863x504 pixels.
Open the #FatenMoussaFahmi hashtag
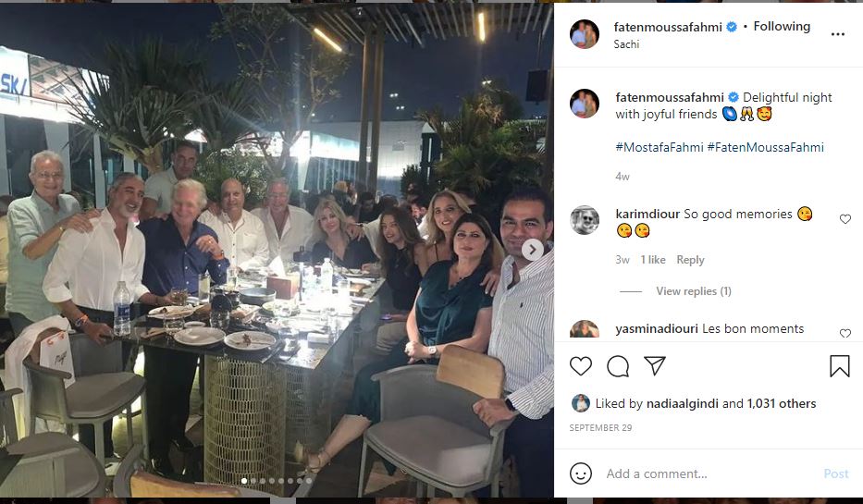[765, 147]
